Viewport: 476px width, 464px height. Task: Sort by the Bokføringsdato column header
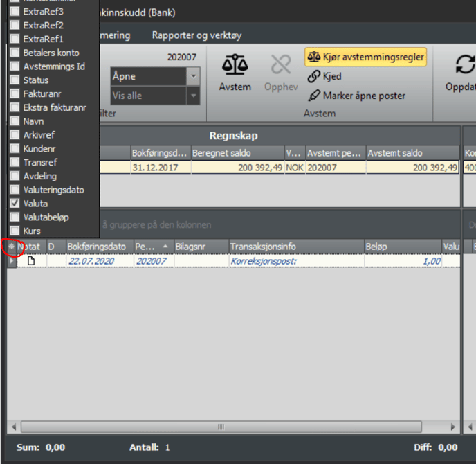pos(96,246)
